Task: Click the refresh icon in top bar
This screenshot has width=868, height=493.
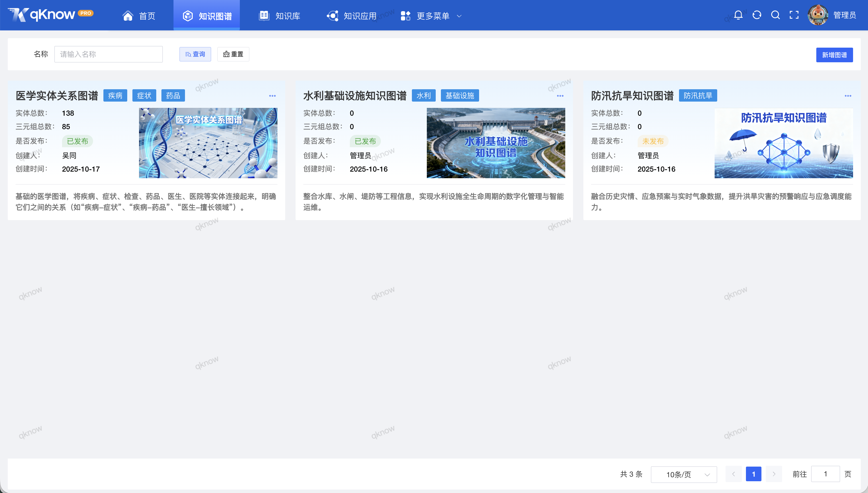Action: tap(757, 15)
